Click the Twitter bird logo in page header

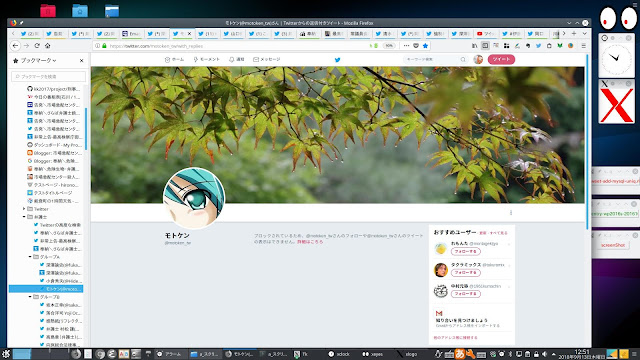(338, 60)
